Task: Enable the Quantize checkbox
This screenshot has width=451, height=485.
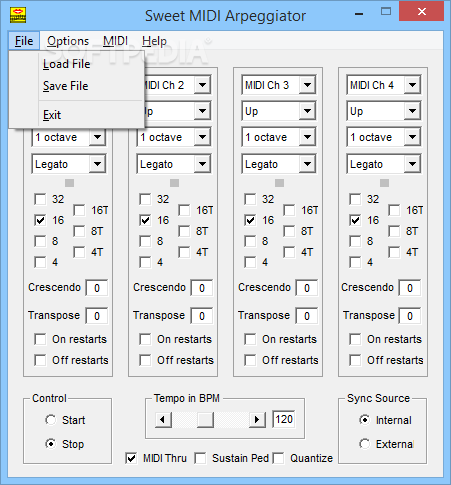Action: (278, 458)
